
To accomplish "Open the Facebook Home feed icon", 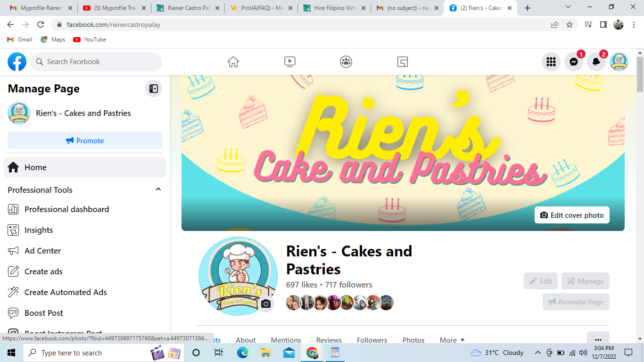I will click(233, 62).
